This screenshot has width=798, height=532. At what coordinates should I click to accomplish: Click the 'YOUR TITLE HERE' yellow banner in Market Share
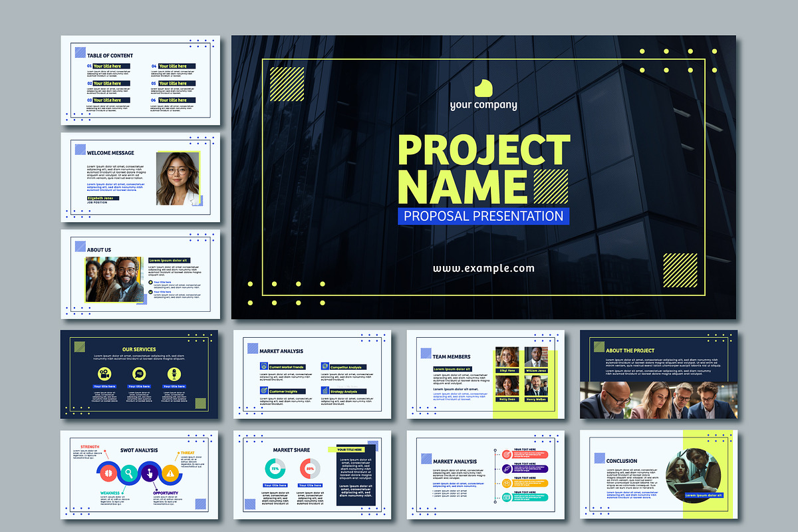347,450
